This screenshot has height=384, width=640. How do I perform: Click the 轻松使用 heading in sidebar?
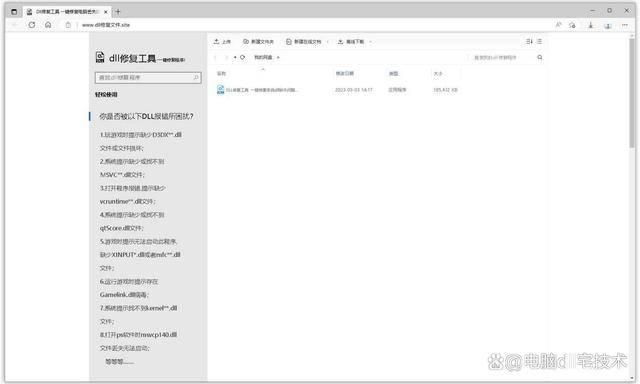106,95
